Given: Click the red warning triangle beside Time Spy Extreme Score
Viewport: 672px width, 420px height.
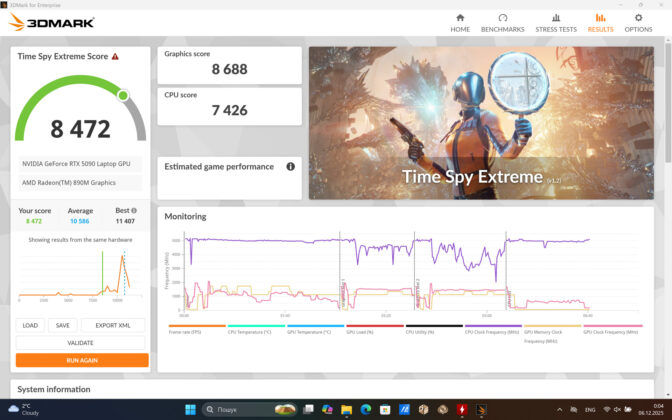Looking at the screenshot, I should point(115,57).
